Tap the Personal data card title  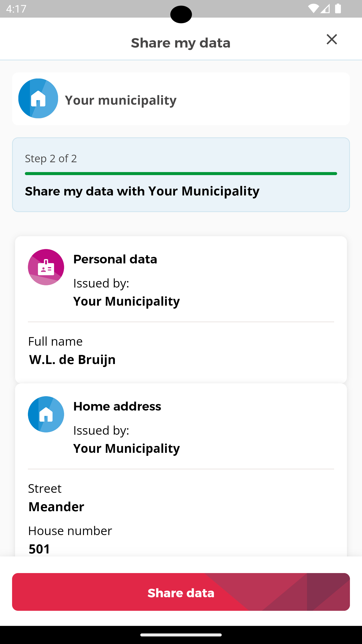[x=115, y=259]
